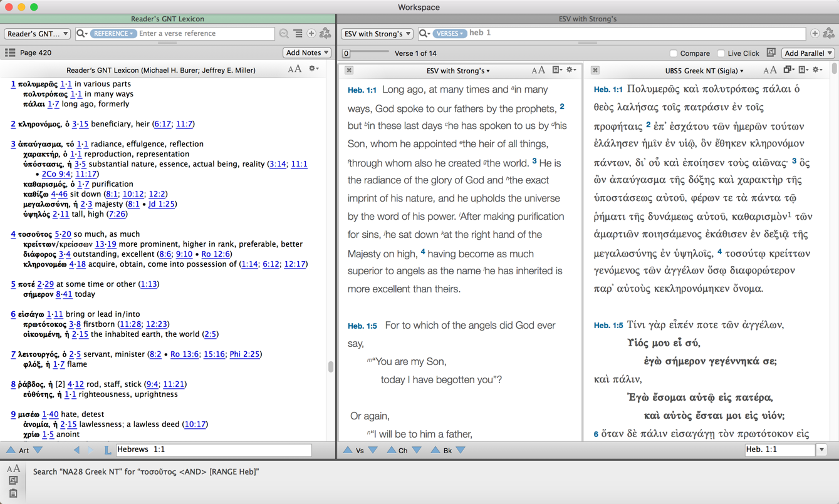Open the gear menu in ESV pane
839x504 pixels.
[x=571, y=71]
